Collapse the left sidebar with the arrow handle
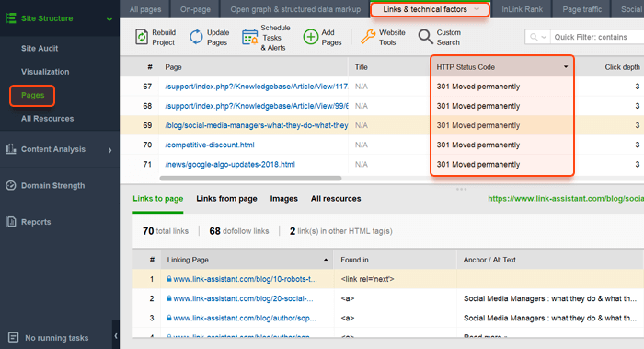 click(116, 336)
